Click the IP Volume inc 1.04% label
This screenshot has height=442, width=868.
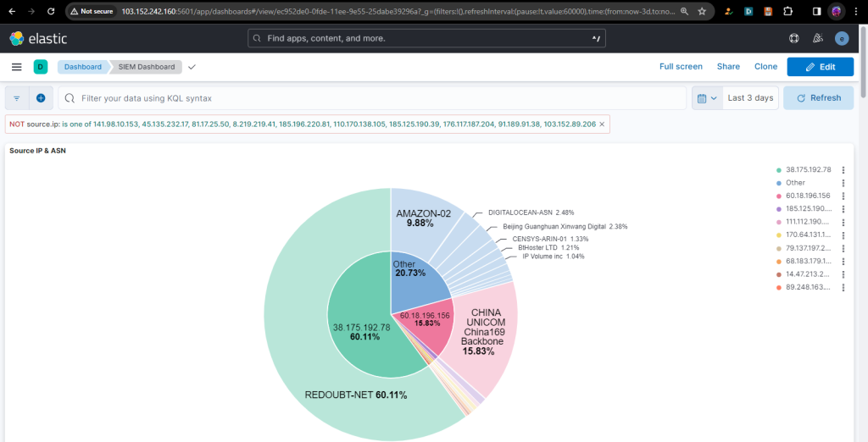click(553, 256)
